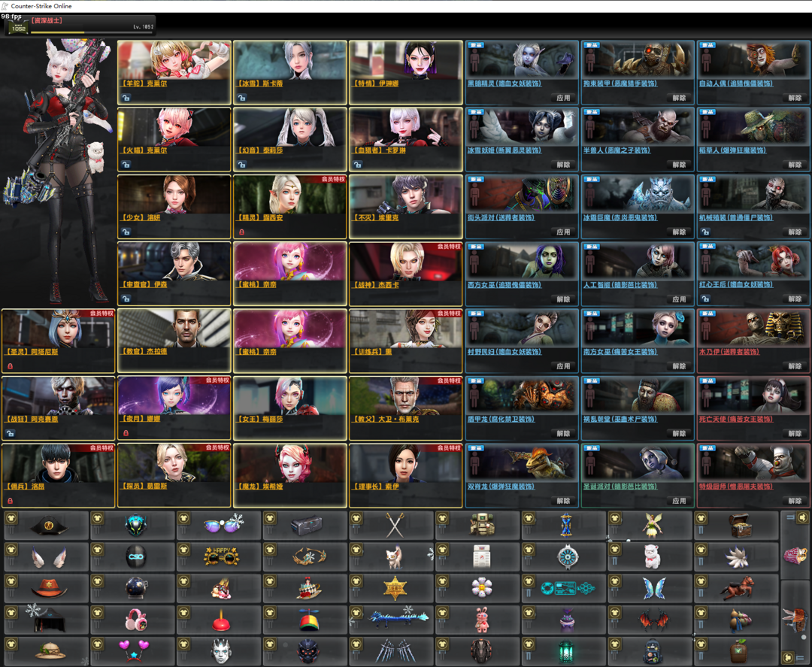This screenshot has height=667, width=812.
Task: Click the 资深战士 title text
Action: [47, 21]
